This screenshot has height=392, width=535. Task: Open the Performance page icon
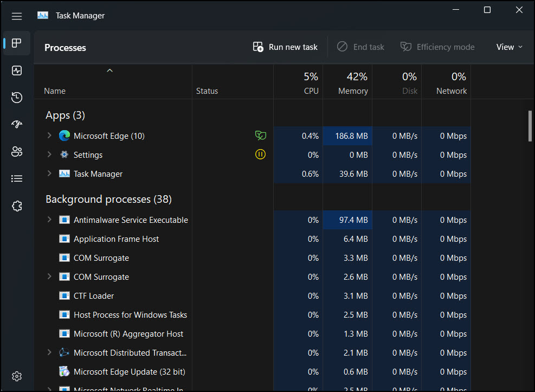(x=17, y=70)
